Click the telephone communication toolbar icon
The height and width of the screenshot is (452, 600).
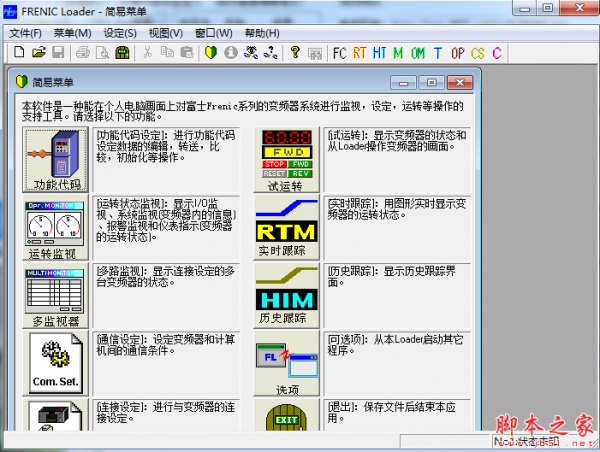pos(122,52)
